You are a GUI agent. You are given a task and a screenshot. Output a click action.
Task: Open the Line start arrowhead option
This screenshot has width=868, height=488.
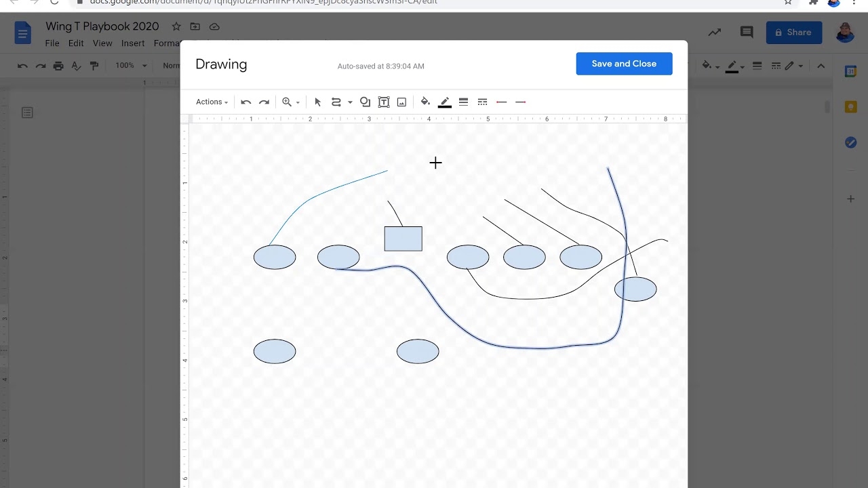tap(501, 102)
